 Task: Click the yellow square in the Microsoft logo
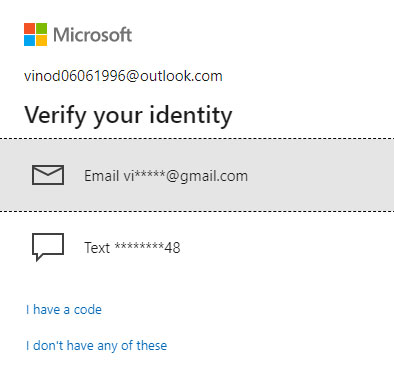click(x=41, y=40)
